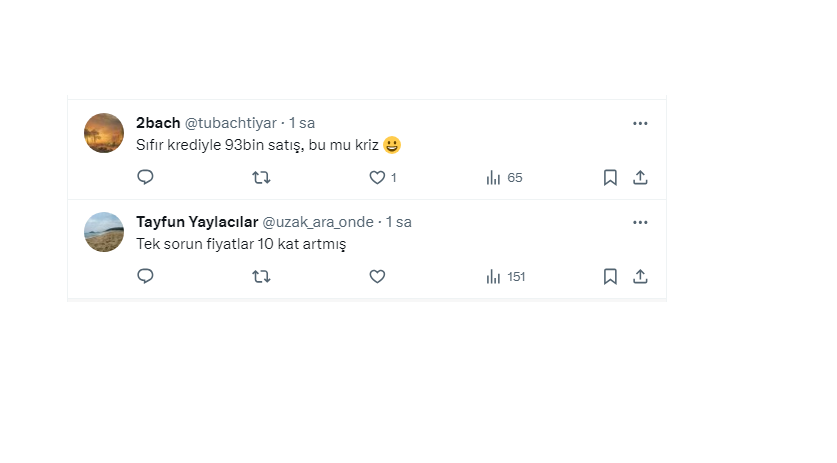Click the Tayfun Yaylacılar display name

tap(196, 222)
